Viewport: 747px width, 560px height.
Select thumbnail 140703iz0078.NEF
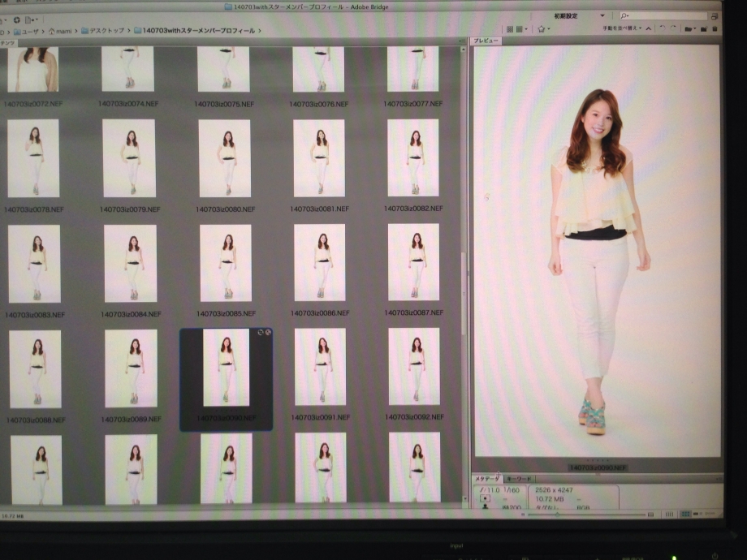coord(33,158)
